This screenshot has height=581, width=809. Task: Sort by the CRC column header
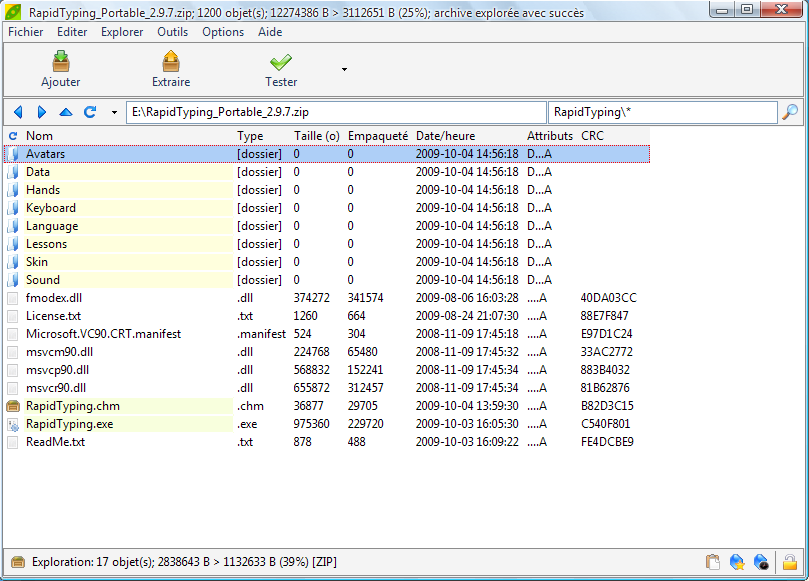click(592, 136)
